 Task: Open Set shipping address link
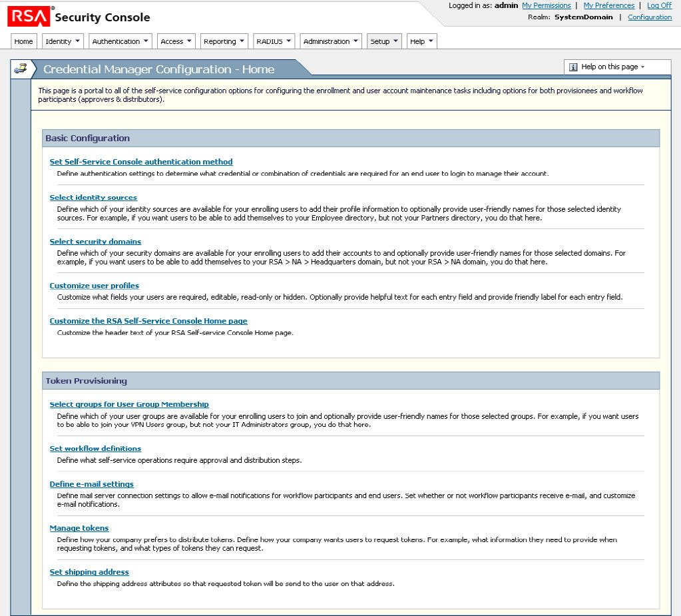click(89, 572)
